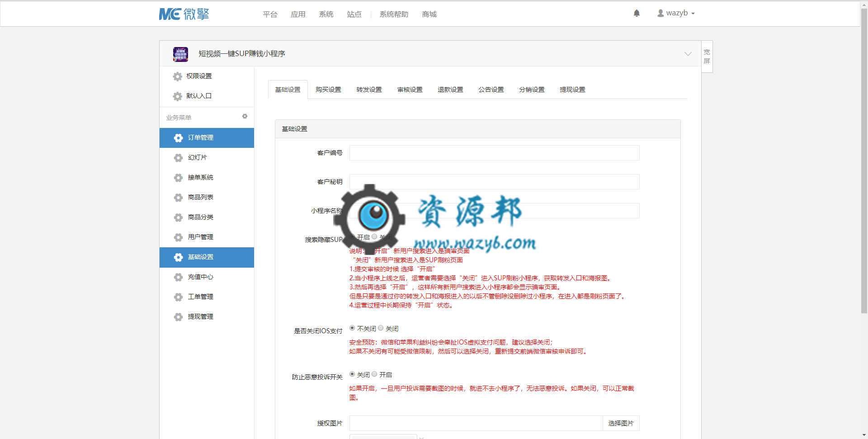The height and width of the screenshot is (439, 868).
Task: Click the MC 微擎 logo
Action: 184,14
